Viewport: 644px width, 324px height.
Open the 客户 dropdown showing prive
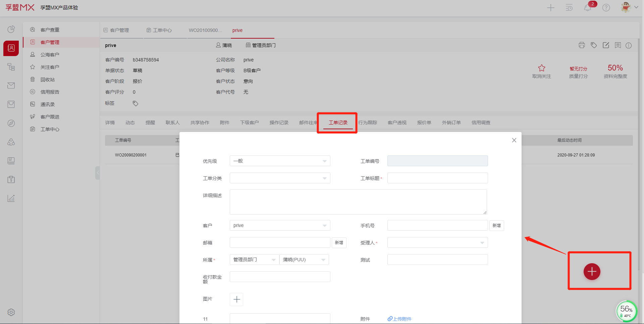280,226
